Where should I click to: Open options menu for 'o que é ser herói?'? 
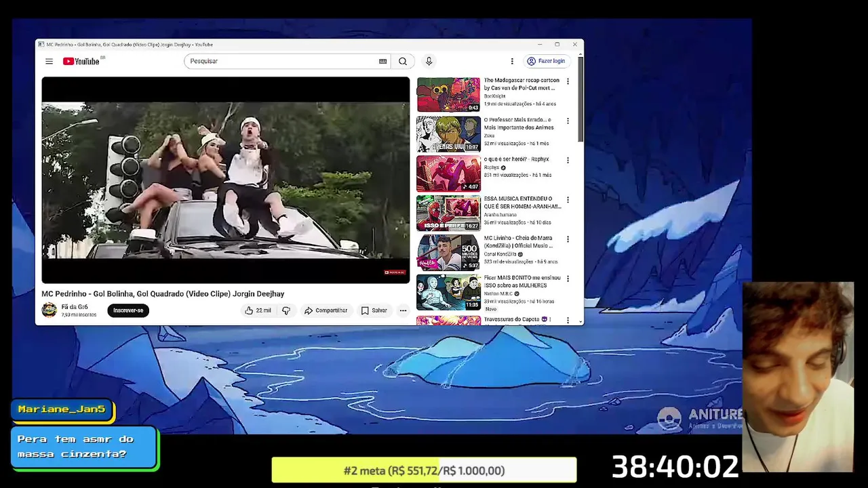pos(568,160)
